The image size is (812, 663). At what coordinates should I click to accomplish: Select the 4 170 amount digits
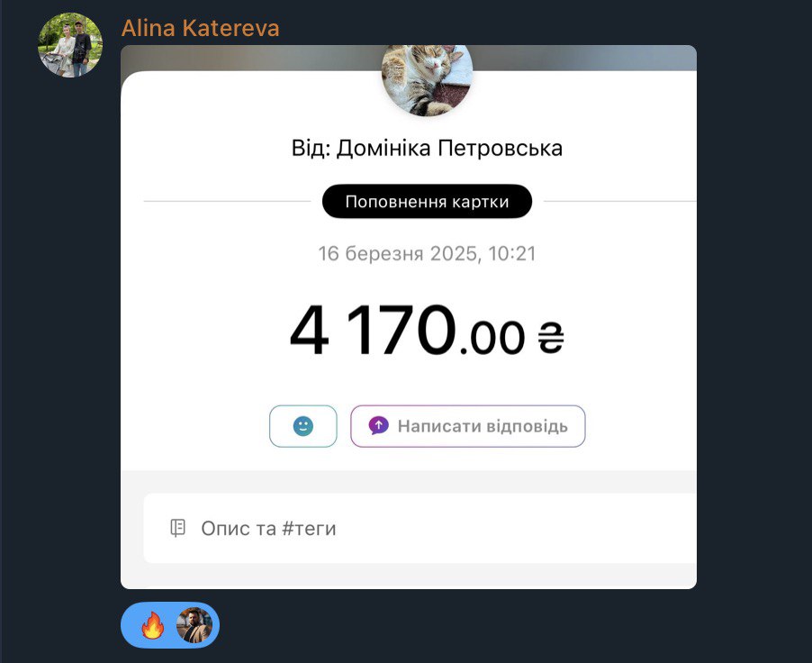tap(374, 331)
